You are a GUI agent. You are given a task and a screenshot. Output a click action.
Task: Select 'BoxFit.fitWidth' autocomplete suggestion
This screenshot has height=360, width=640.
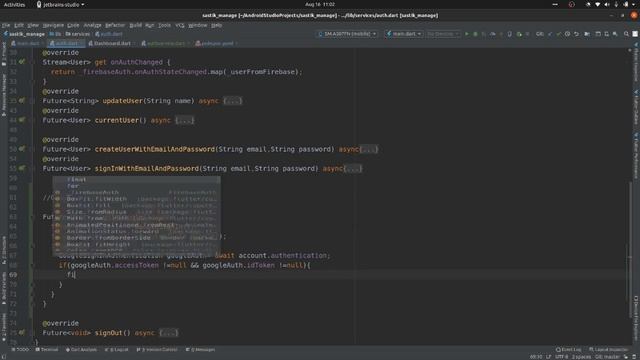137,199
